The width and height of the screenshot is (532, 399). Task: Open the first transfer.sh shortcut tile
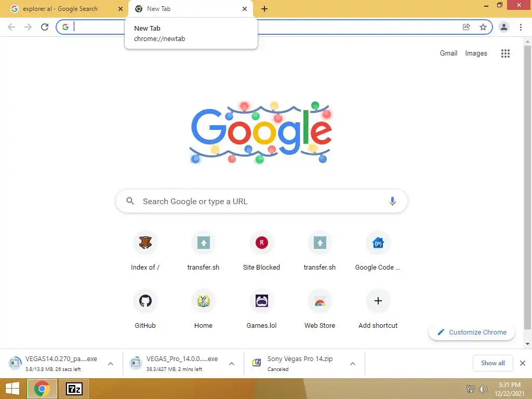point(203,251)
